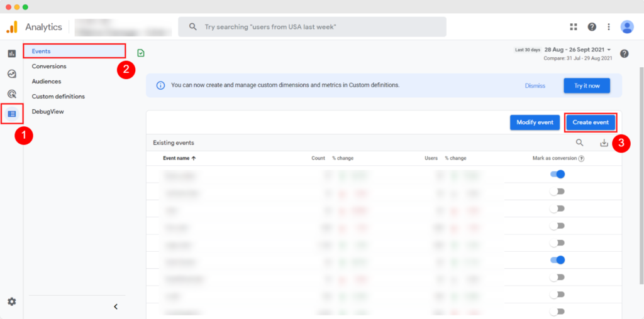Open the user account avatar
644x319 pixels.
pos(627,27)
